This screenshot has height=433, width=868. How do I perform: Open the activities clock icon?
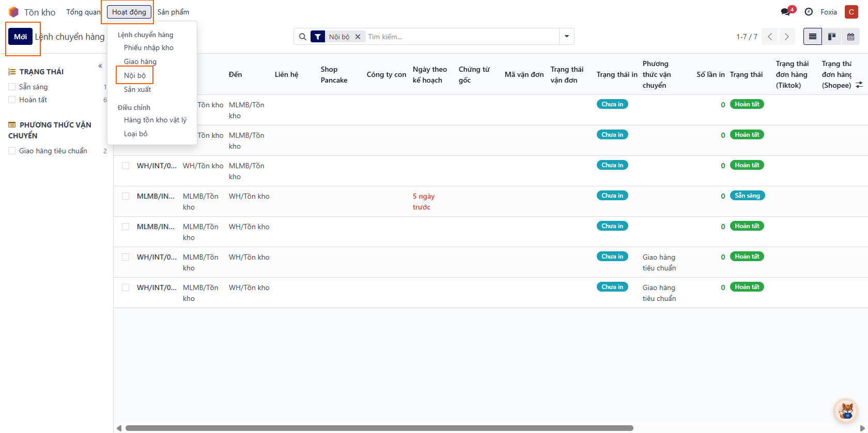tap(809, 12)
